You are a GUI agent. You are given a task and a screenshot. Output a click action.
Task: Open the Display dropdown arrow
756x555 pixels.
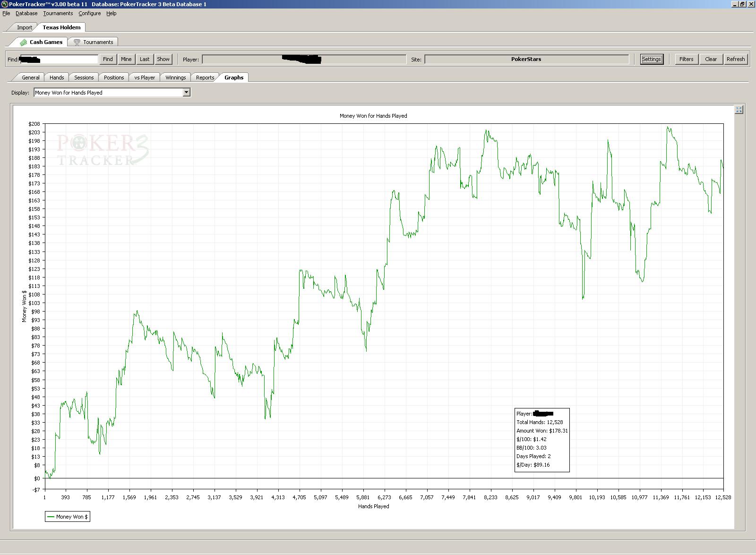pyautogui.click(x=187, y=92)
